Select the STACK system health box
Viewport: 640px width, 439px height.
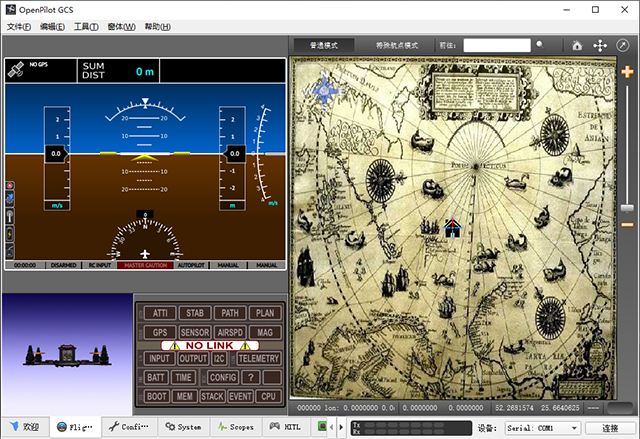[212, 396]
